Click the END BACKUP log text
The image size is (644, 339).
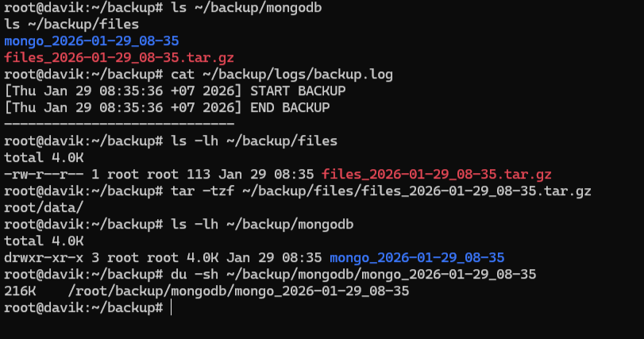pos(289,107)
